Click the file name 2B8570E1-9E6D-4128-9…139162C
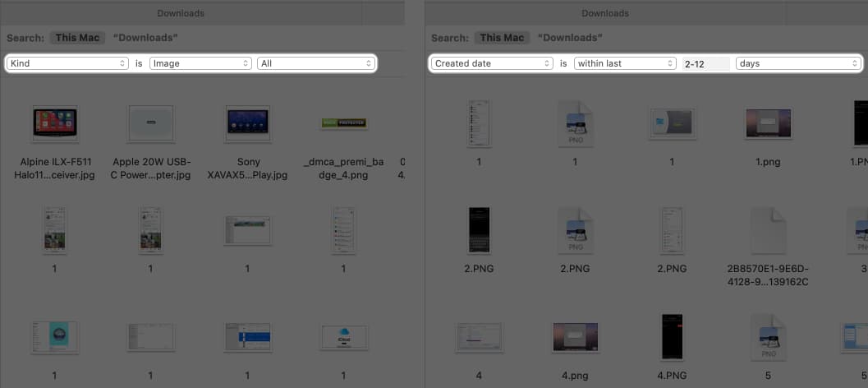Viewport: 868px width, 388px height. click(768, 275)
